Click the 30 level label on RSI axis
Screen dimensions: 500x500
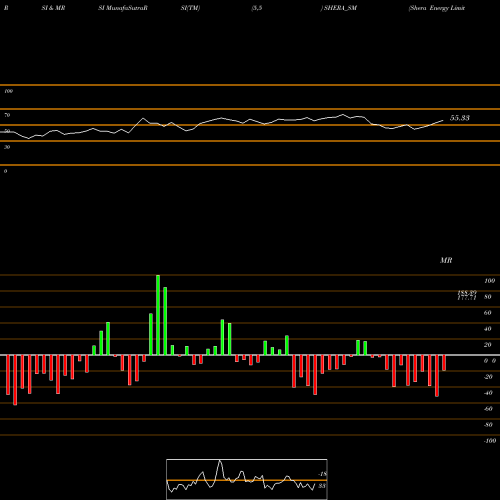(x=7, y=147)
